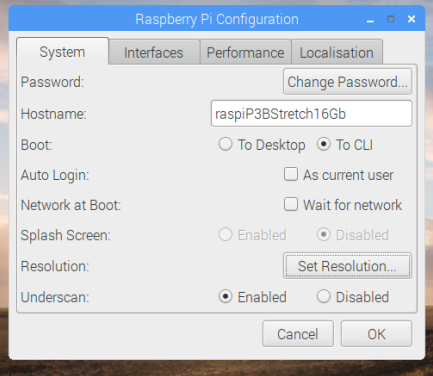Image resolution: width=433 pixels, height=376 pixels.
Task: Click the Auto Login: label
Action: 55,175
